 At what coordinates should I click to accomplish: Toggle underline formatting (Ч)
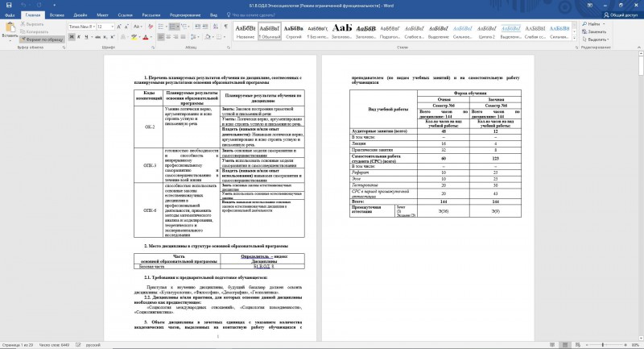tap(86, 37)
